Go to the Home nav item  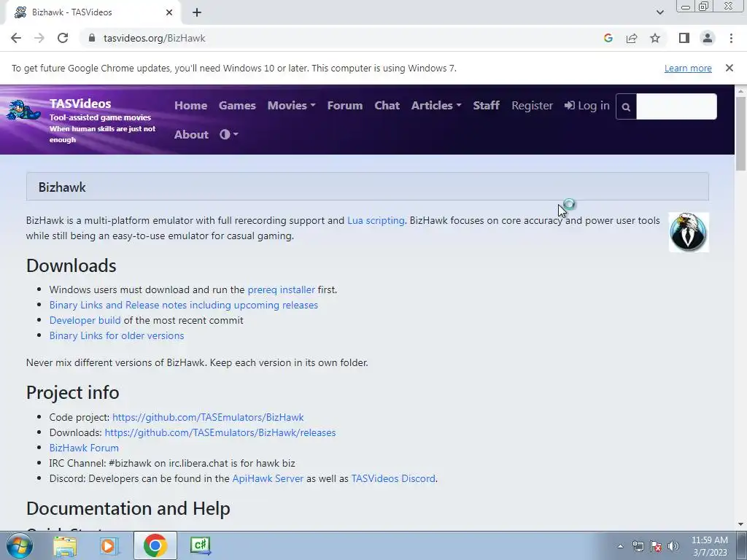click(x=190, y=105)
